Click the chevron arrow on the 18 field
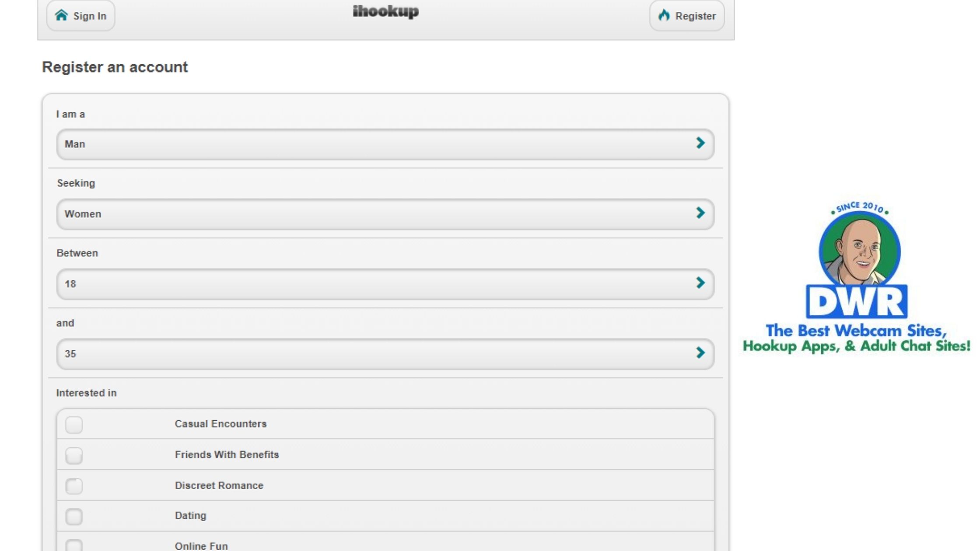The width and height of the screenshot is (980, 551). [x=700, y=283]
